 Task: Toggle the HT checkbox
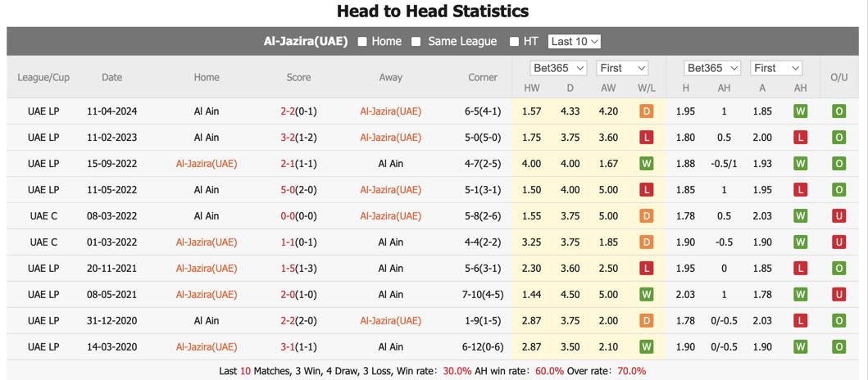514,42
